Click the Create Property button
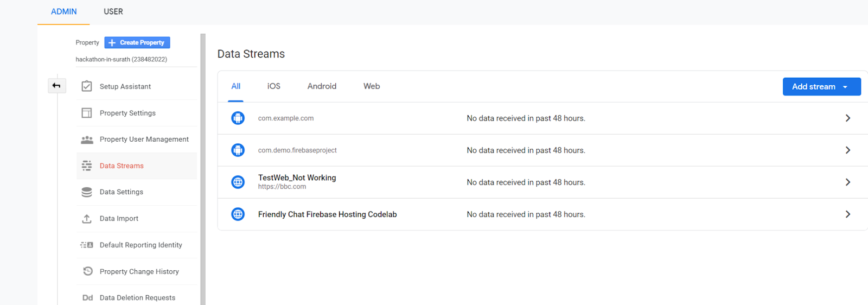 pos(137,42)
